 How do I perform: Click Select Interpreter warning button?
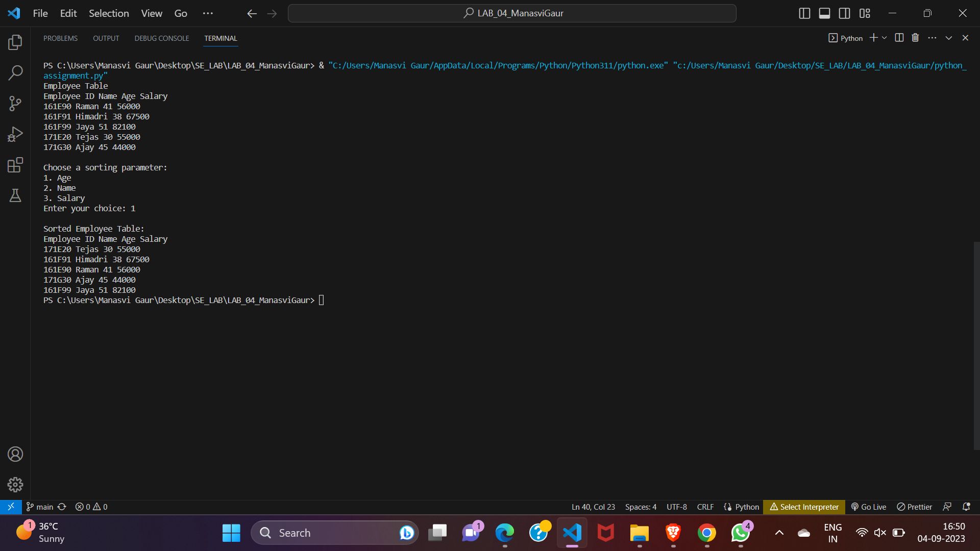click(804, 507)
